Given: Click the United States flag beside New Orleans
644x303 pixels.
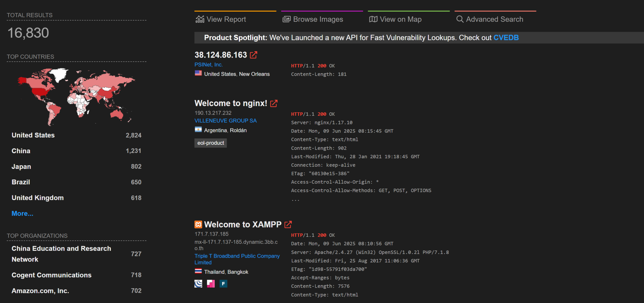Looking at the screenshot, I should [x=198, y=74].
